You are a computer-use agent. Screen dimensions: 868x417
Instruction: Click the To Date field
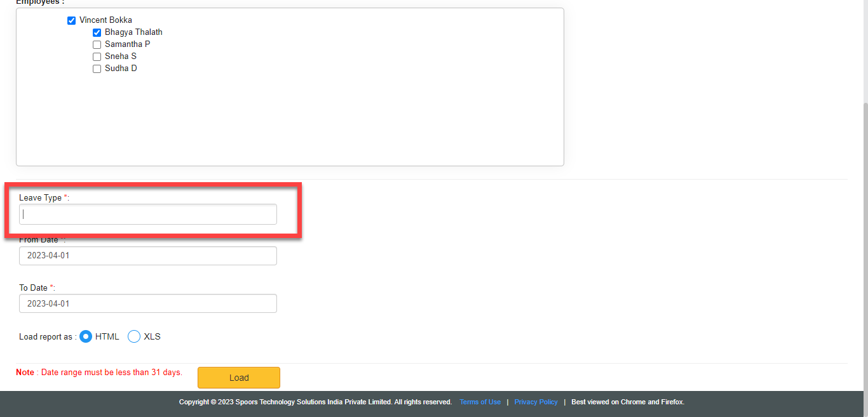click(x=148, y=303)
